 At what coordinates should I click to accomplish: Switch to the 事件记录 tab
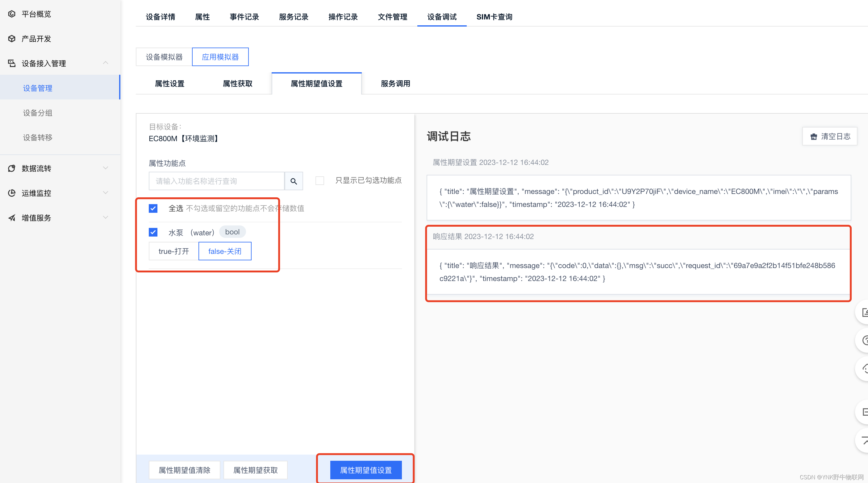coord(244,17)
